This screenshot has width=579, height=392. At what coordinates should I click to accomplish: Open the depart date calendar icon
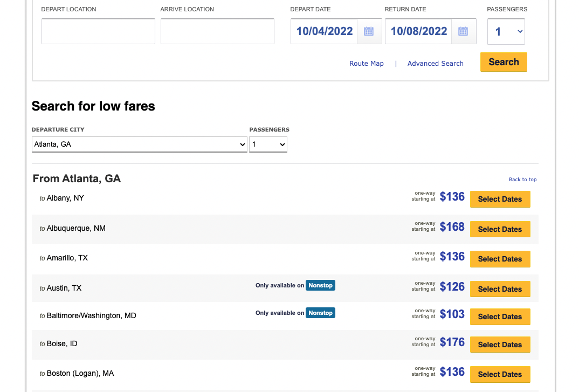(x=369, y=31)
